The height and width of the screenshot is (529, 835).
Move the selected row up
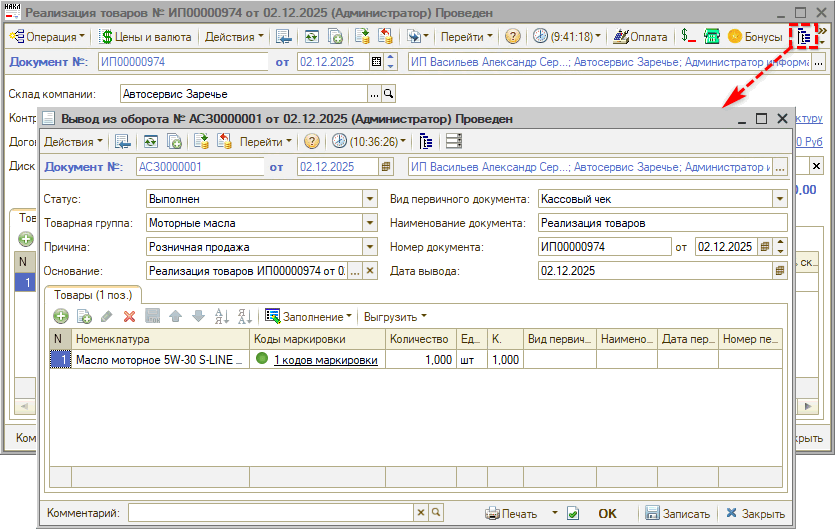(175, 316)
